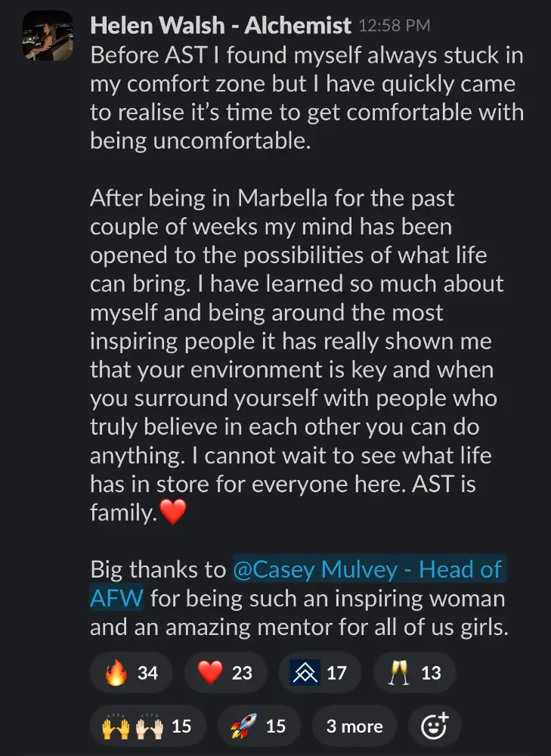Click the "amazing mentor" closing line
This screenshot has width=551, height=756.
(x=299, y=627)
